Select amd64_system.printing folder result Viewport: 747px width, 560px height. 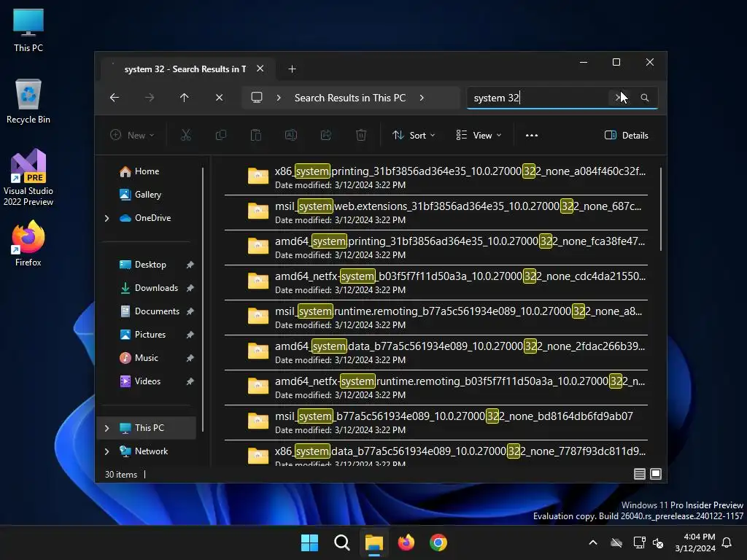[436, 248]
